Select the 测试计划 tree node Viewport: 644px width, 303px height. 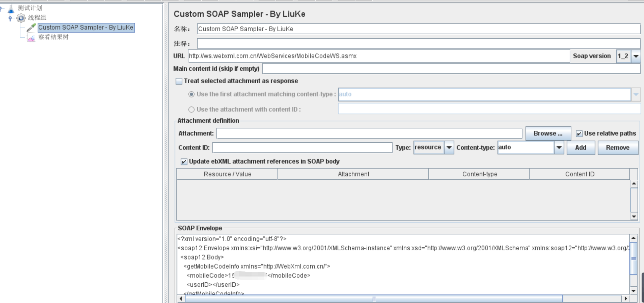pyautogui.click(x=30, y=8)
